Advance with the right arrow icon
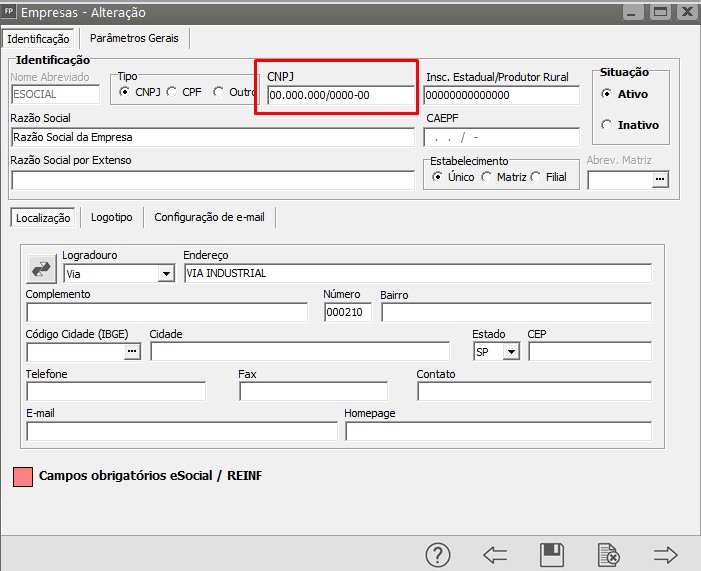This screenshot has width=701, height=571. (665, 555)
